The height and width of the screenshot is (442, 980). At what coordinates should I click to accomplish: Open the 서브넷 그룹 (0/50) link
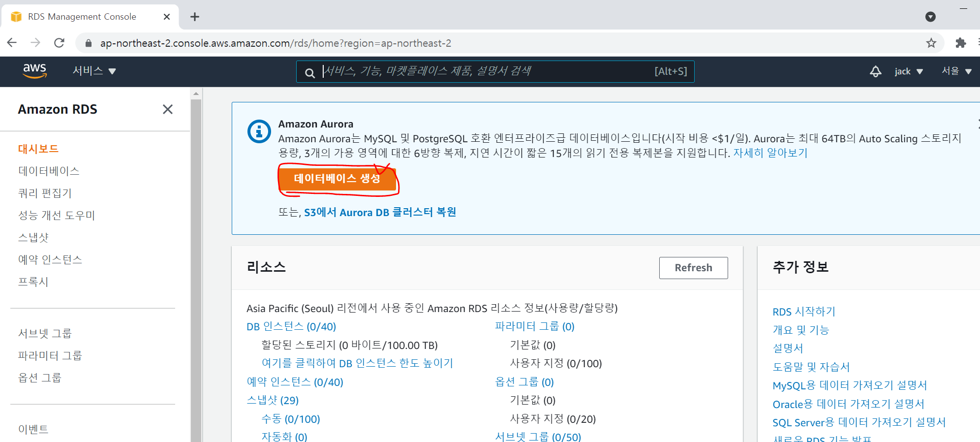pos(538,437)
